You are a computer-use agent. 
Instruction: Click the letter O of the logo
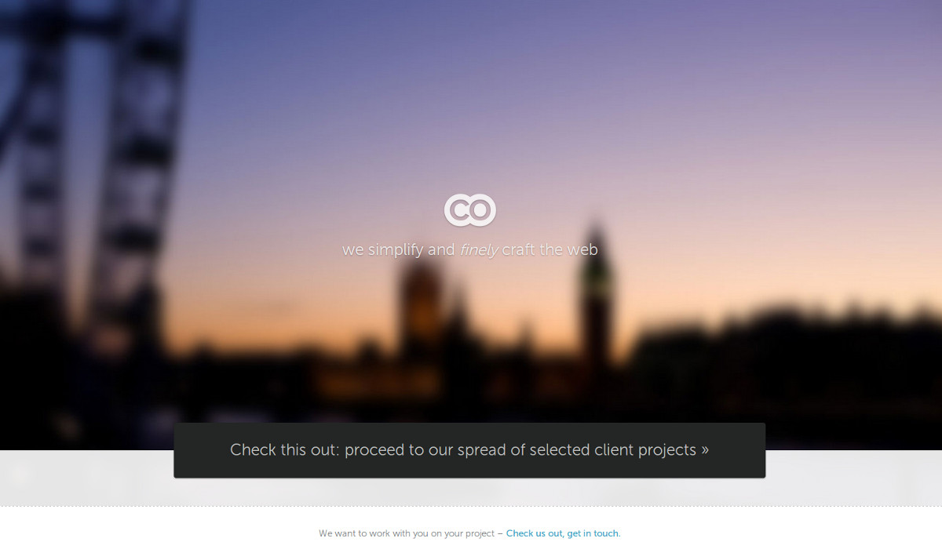(482, 210)
